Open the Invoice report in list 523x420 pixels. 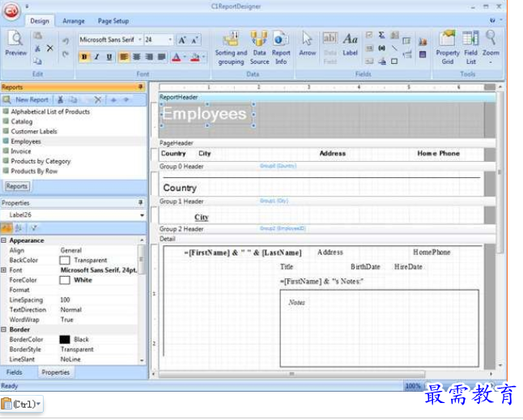[x=21, y=151]
